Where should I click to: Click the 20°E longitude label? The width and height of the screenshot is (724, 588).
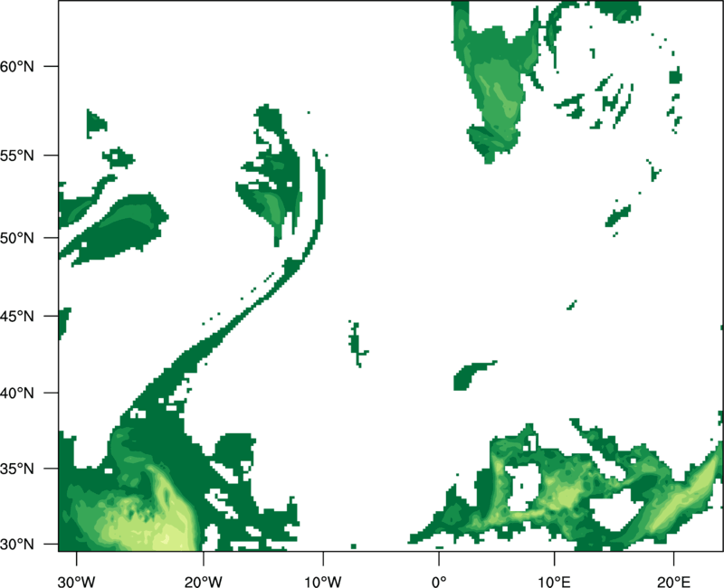click(673, 582)
